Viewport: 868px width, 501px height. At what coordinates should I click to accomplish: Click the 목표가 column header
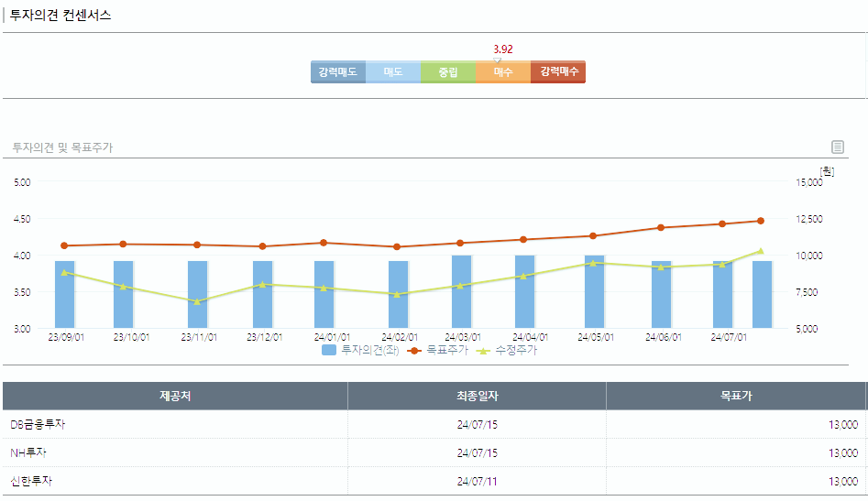pyautogui.click(x=736, y=396)
